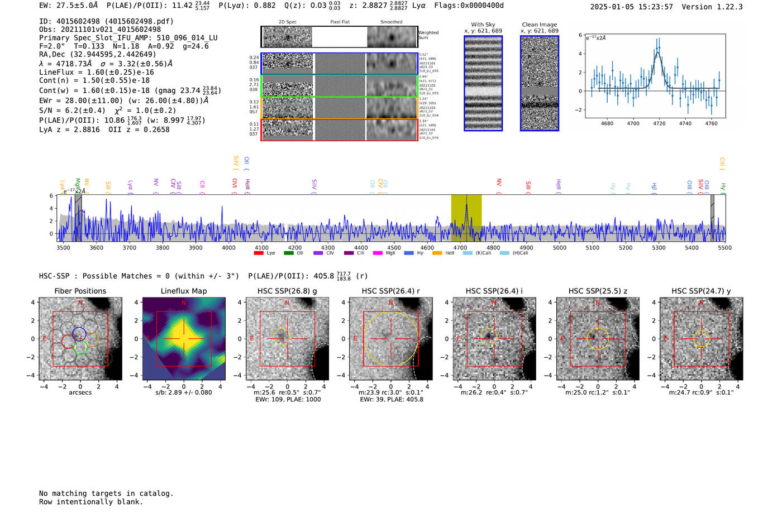
Task: Select the red-bordered fiber spectrum row
Action: pyautogui.click(x=339, y=130)
